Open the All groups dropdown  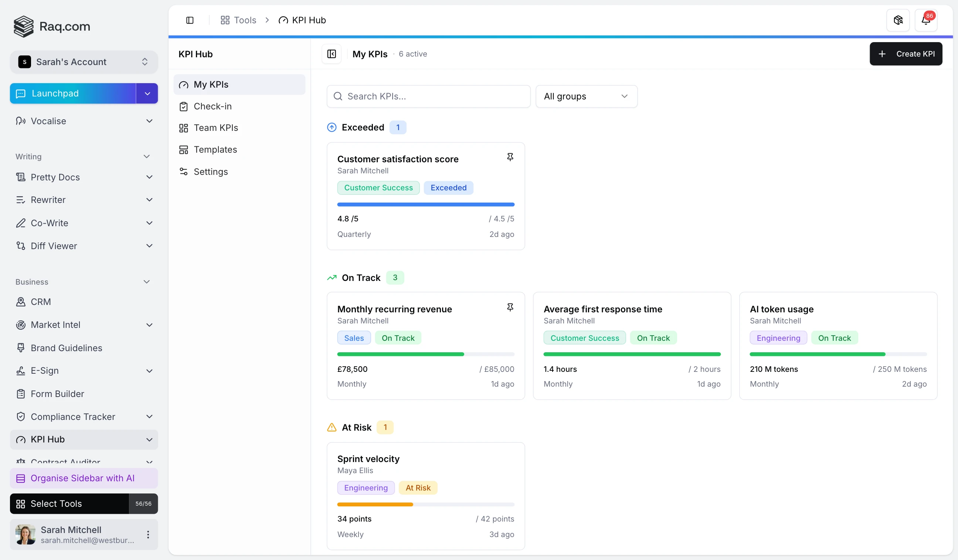pyautogui.click(x=586, y=96)
